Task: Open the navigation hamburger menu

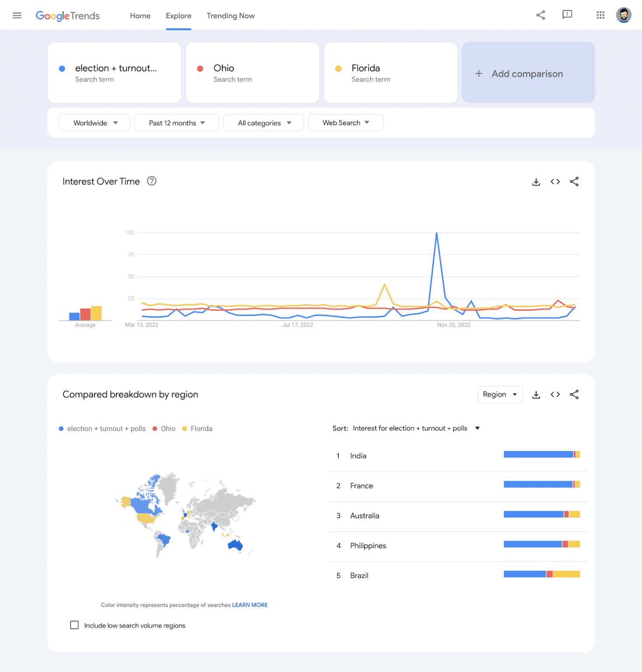Action: tap(17, 15)
